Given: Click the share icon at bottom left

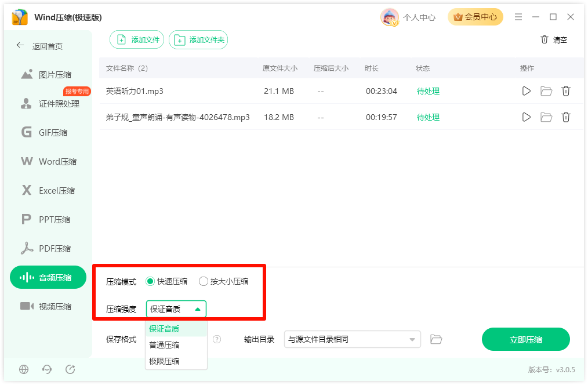Looking at the screenshot, I should point(70,369).
